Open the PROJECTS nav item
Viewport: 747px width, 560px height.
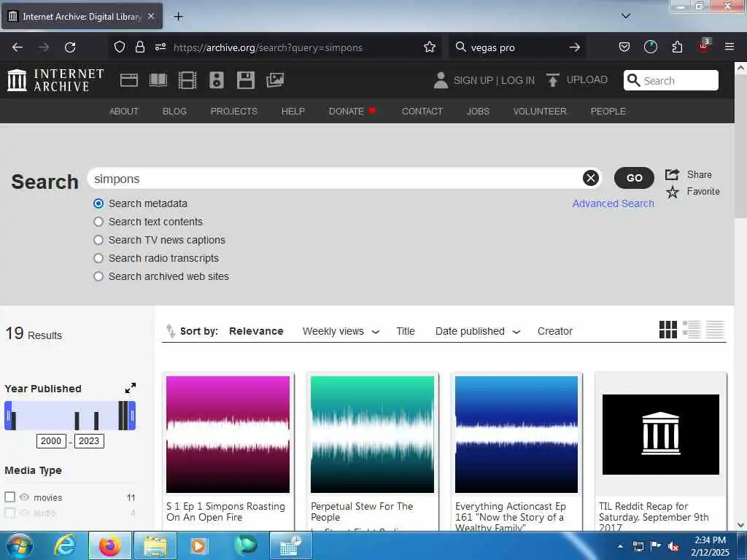point(234,111)
